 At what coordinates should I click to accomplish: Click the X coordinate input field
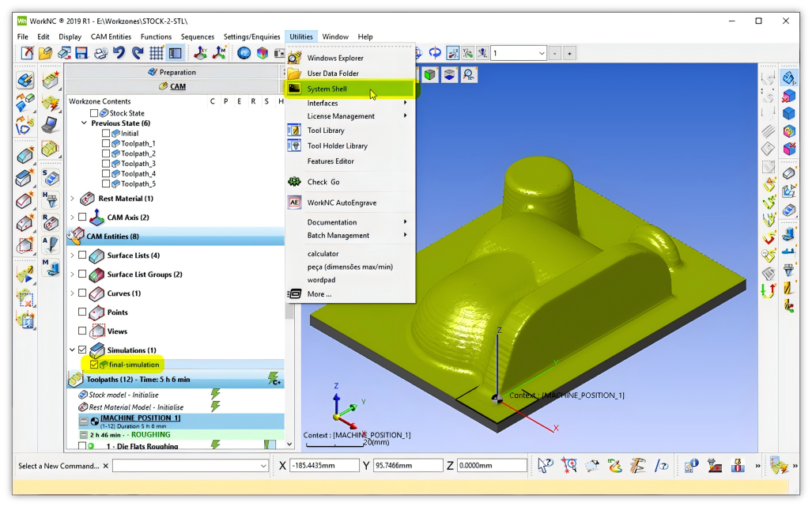pos(324,466)
